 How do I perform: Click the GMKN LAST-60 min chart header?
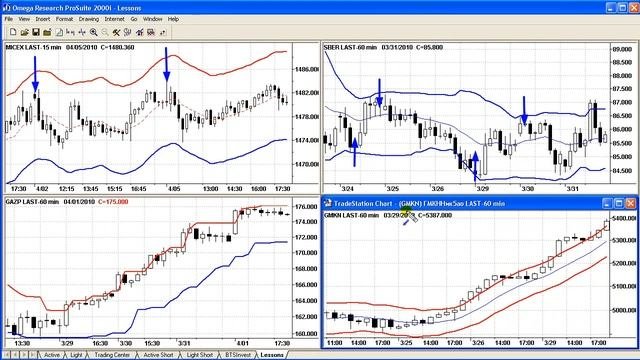[x=351, y=215]
